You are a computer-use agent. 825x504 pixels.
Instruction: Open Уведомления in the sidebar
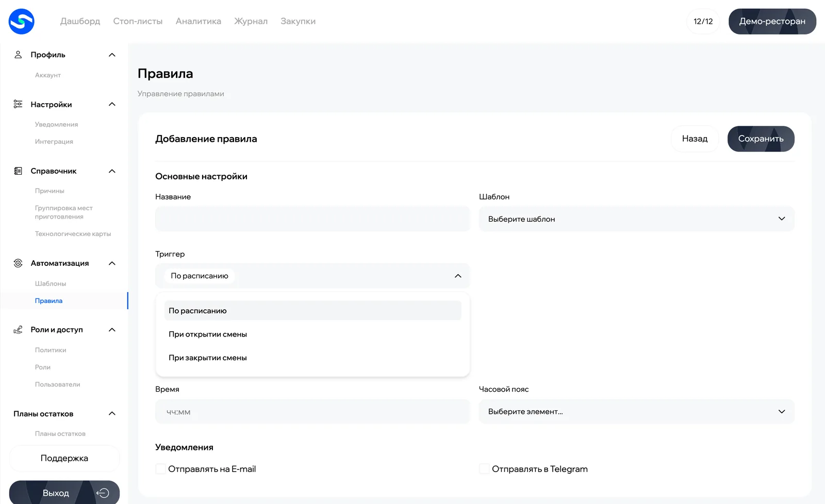coord(57,125)
